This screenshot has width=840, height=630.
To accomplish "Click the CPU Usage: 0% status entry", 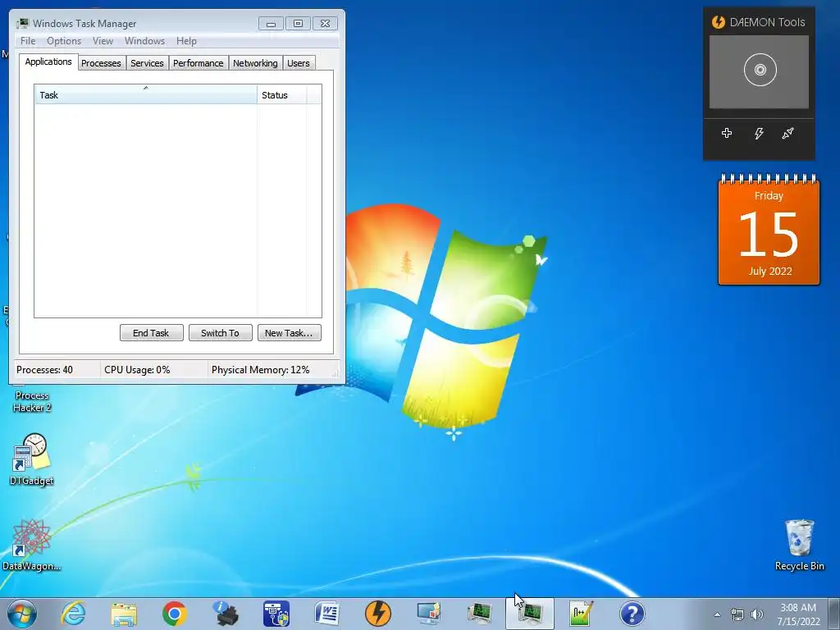I will (137, 370).
